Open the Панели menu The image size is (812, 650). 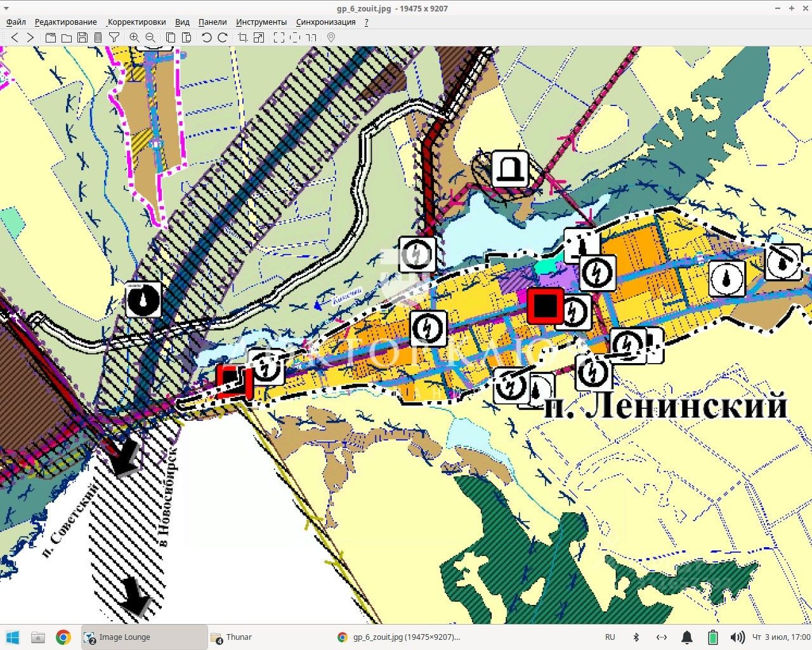click(x=213, y=22)
